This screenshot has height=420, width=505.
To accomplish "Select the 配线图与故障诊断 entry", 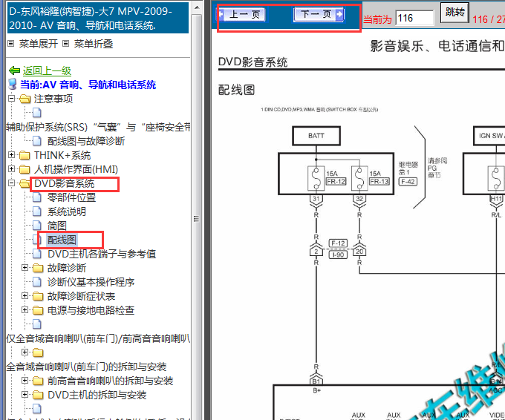I will [86, 141].
